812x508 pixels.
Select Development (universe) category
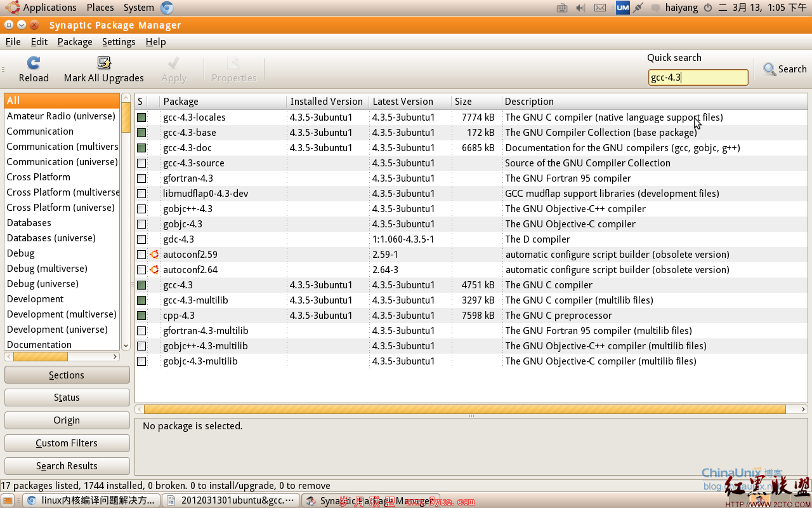pyautogui.click(x=62, y=330)
